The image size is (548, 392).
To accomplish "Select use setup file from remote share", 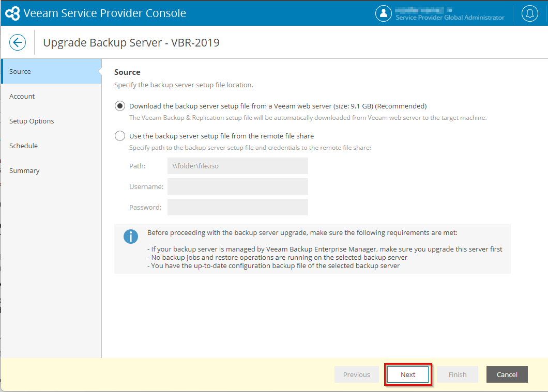I will (x=120, y=136).
